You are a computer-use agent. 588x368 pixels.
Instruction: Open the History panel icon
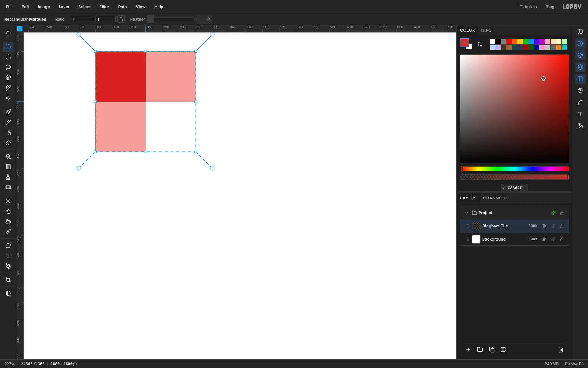pos(580,91)
